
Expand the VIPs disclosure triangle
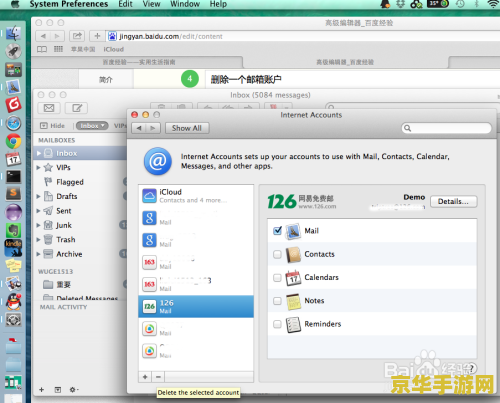(38, 167)
